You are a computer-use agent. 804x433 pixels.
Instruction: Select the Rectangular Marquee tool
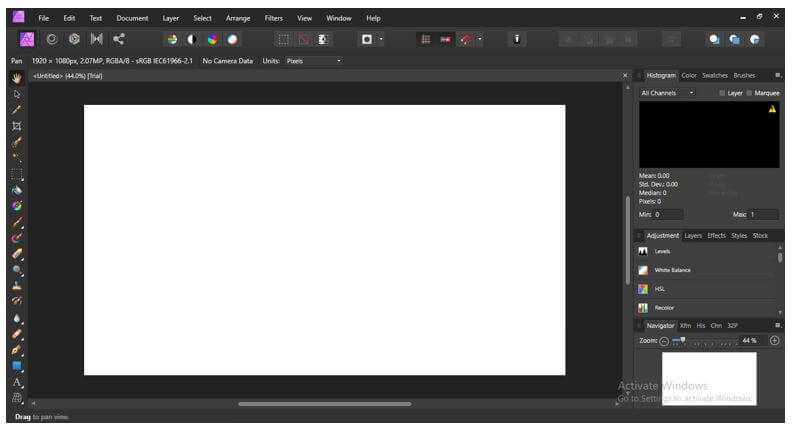[x=17, y=174]
